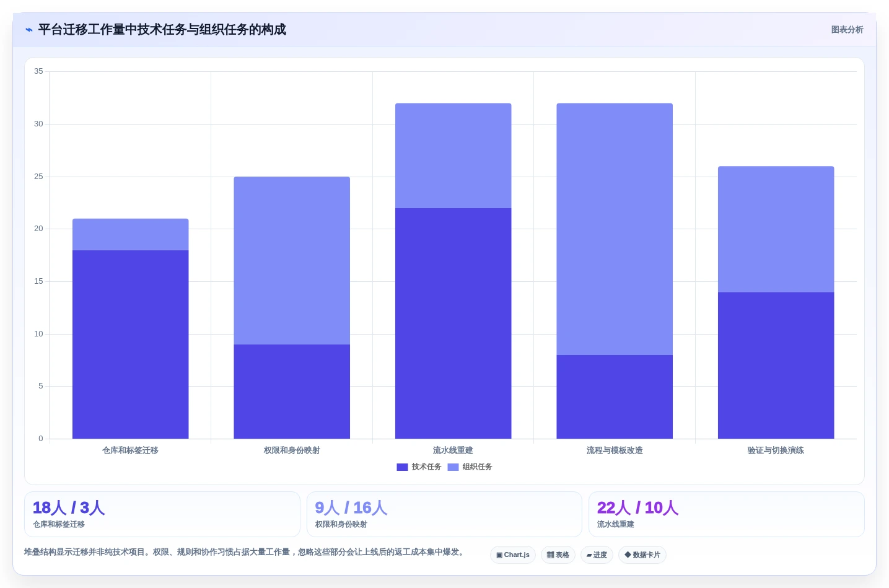Viewport: 889px width, 588px height.
Task: Click the 仓库和标签迁移 caption in first stat card
Action: point(59,524)
